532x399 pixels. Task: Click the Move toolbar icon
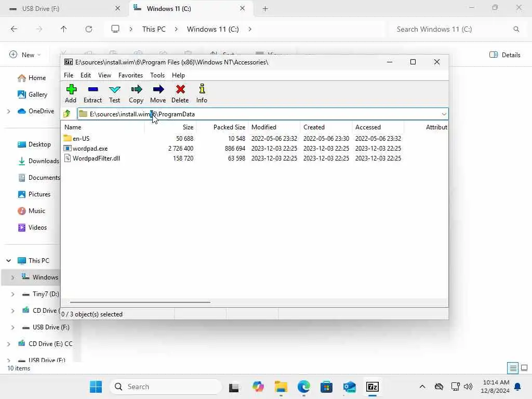pos(158,94)
